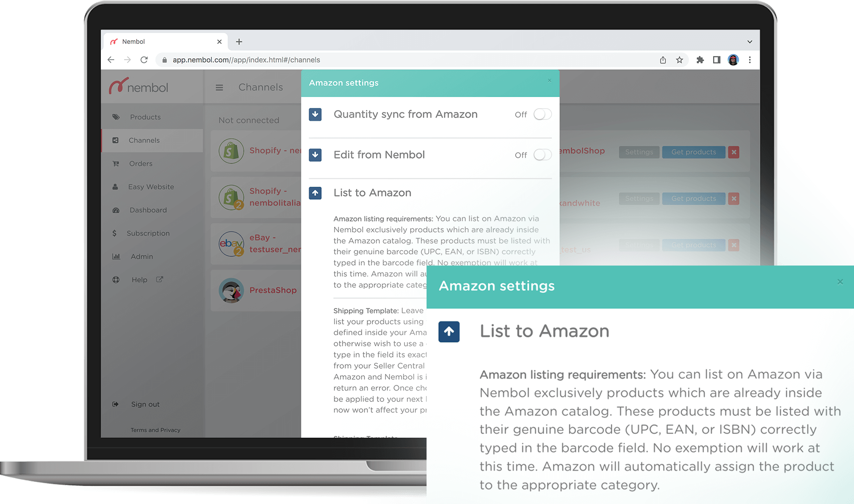Viewport: 854px width, 504px height.
Task: Expand the tab search chevron
Action: 749,42
